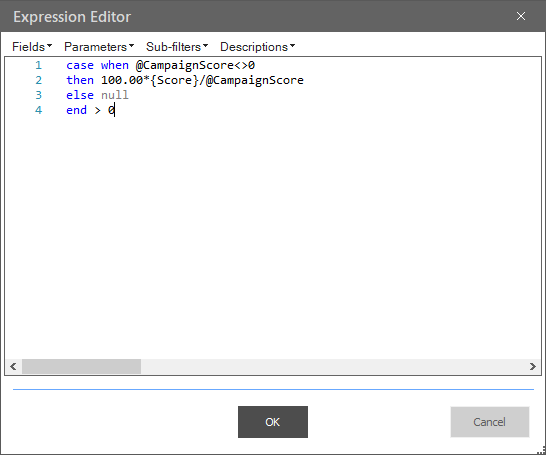This screenshot has height=455, width=546.
Task: Place cursor in '@CampaignScore<>0' on line one
Action: click(x=195, y=65)
